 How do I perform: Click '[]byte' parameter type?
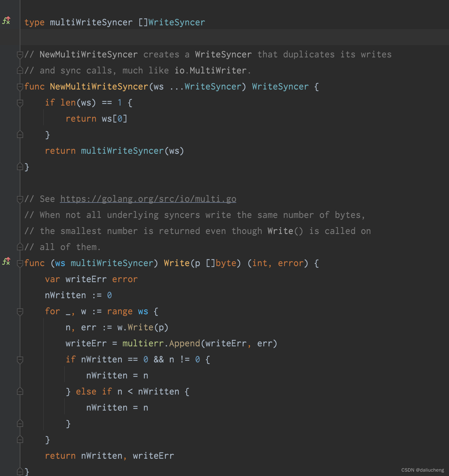point(221,263)
